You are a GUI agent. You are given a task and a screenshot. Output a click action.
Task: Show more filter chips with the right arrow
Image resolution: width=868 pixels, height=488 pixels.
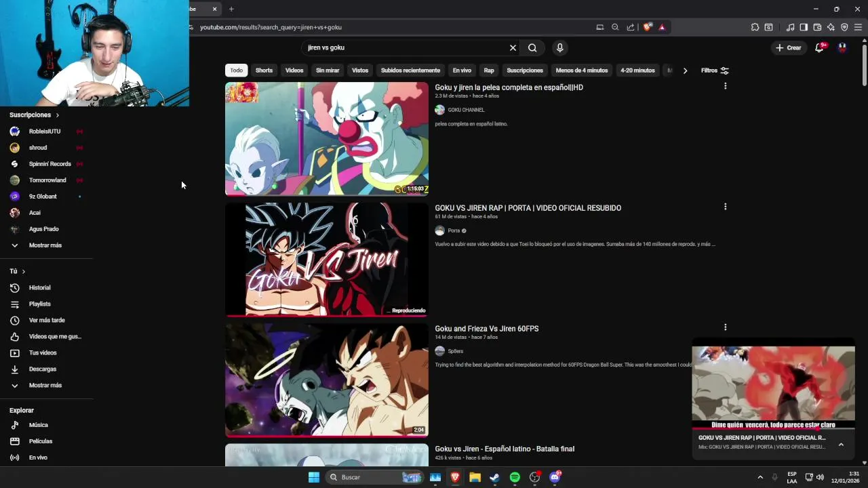tap(685, 70)
